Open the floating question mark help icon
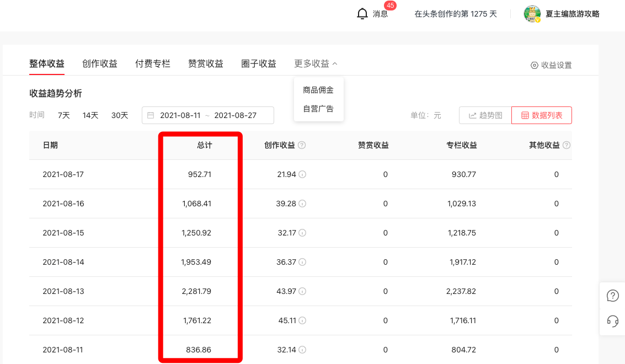Image resolution: width=625 pixels, height=364 pixels. point(612,295)
